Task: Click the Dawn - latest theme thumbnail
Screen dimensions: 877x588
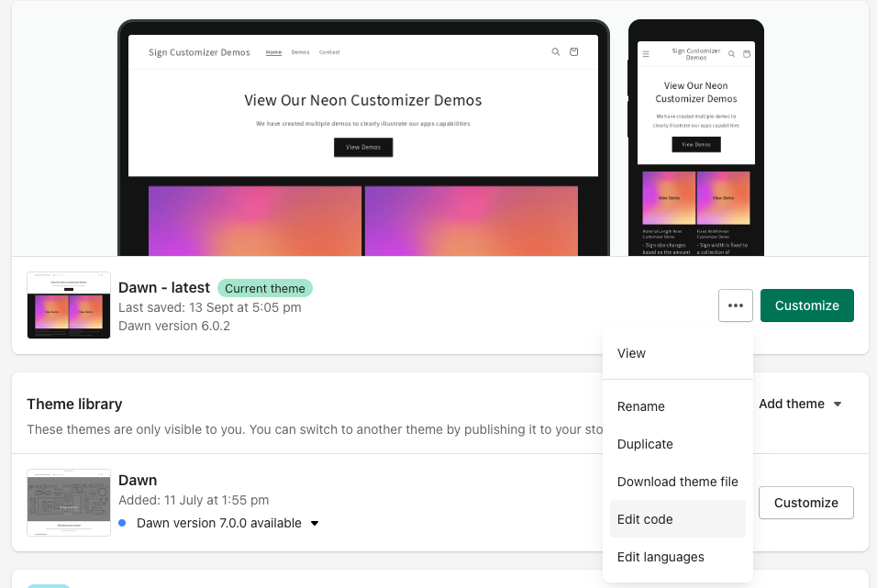Action: (69, 305)
